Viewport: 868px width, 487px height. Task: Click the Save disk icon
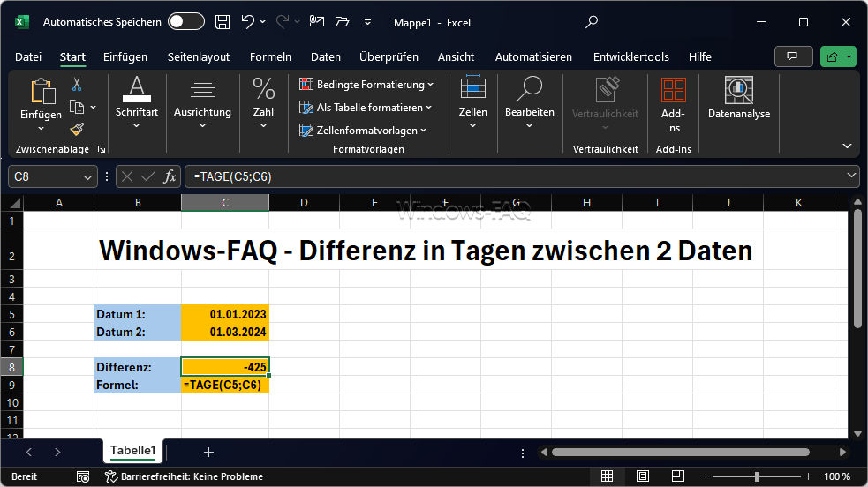point(223,21)
